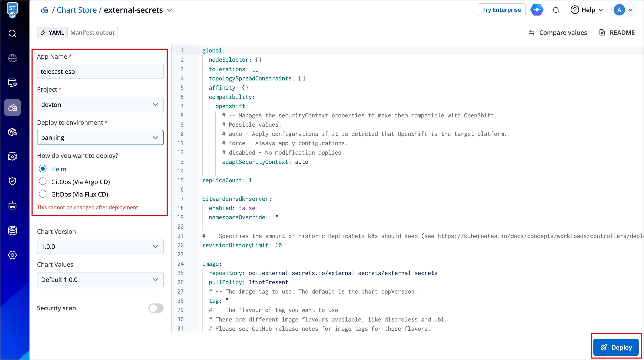The width and height of the screenshot is (644, 360).
Task: Choose GitOps (Via Flux CD) option
Action: [x=43, y=194]
